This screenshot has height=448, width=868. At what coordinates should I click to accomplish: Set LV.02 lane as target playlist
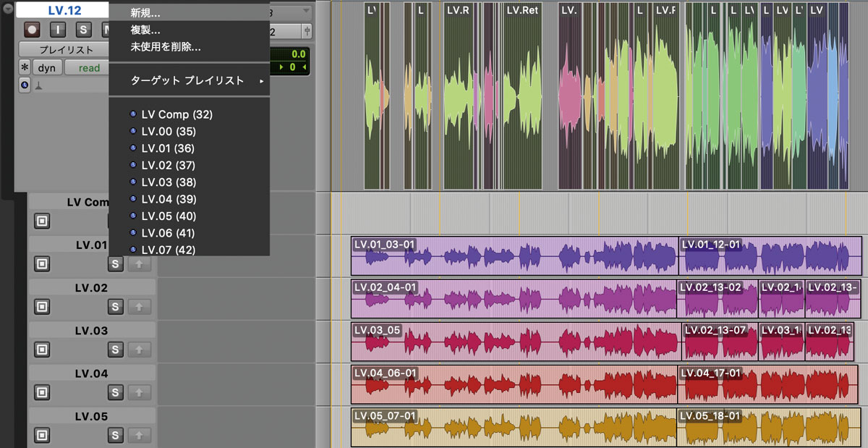click(x=42, y=307)
